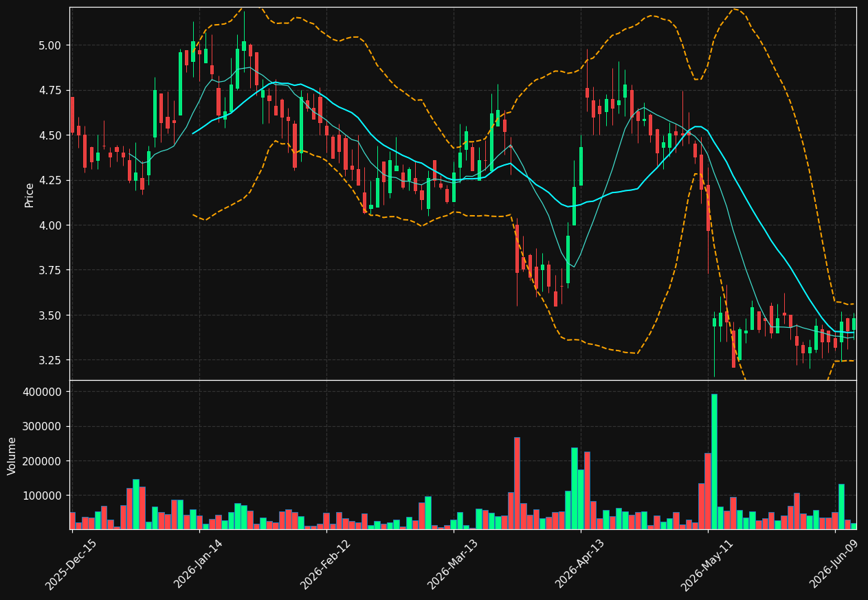Image resolution: width=868 pixels, height=600 pixels.
Task: Click the tallest green volume bar near 400000
Action: tap(714, 462)
